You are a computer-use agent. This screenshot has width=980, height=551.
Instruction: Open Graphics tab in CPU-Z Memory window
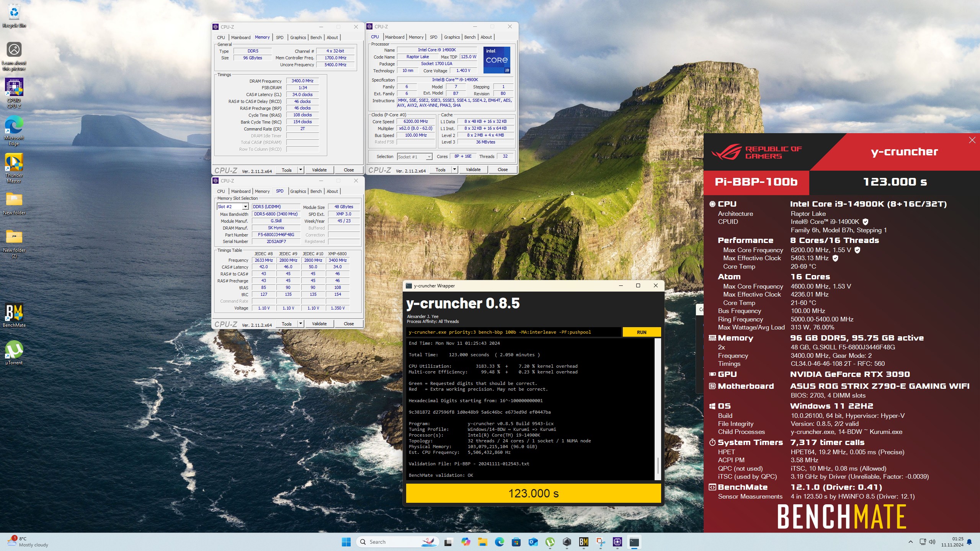tap(298, 37)
